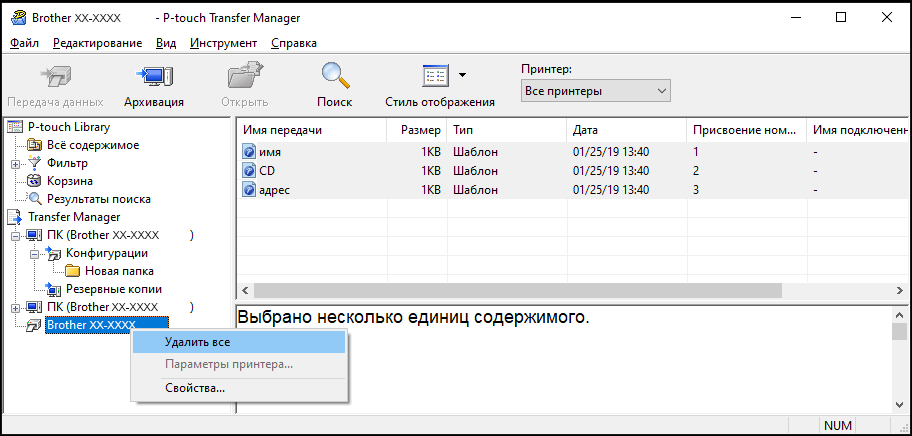Sort by the Дата column header
912x436 pixels.
coord(627,130)
